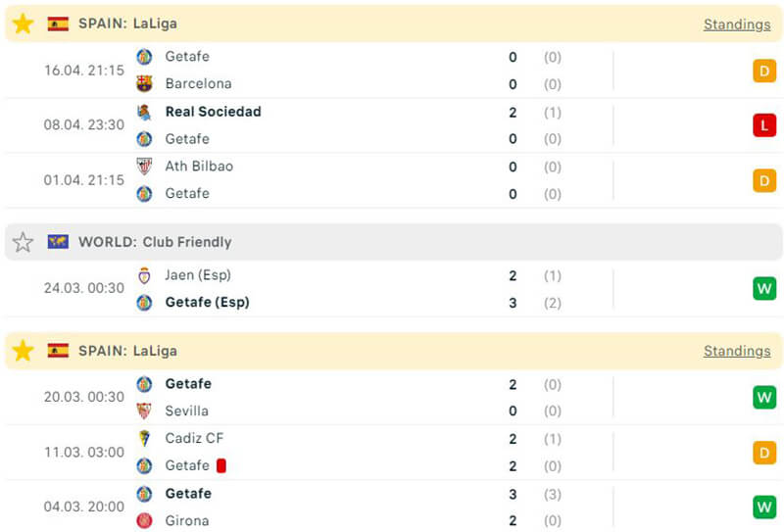Unfavorite the top Spain LaLiga star
This screenshot has width=784, height=532.
pos(23,24)
